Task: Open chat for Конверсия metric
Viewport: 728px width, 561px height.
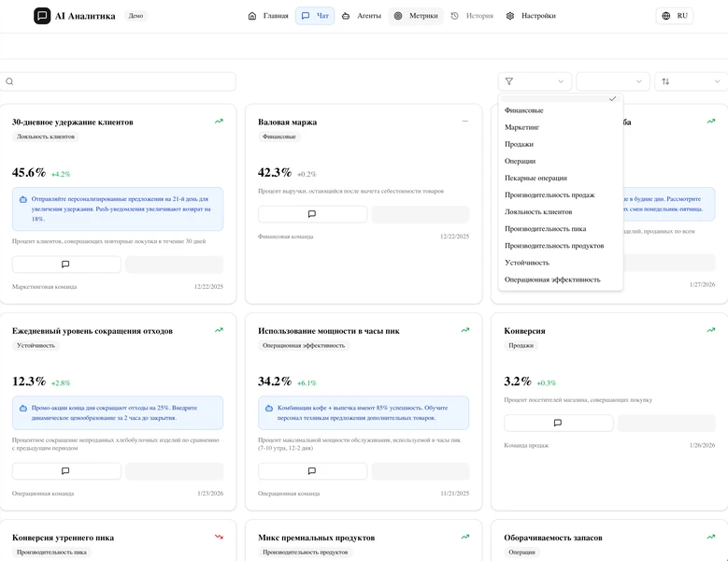Action: [559, 423]
